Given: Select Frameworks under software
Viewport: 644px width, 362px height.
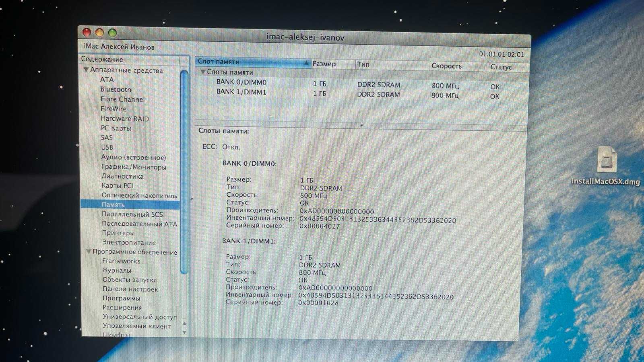Looking at the screenshot, I should pos(121,261).
